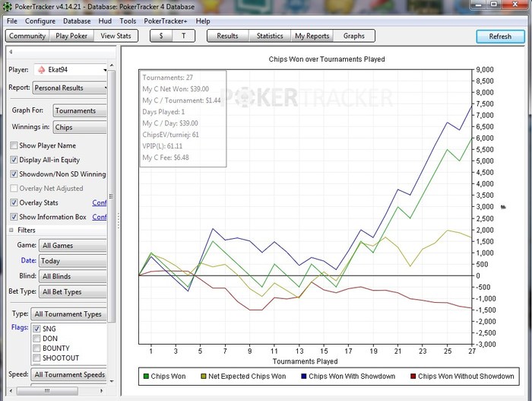The height and width of the screenshot is (401, 532).
Task: Switch to the Play Poker tab
Action: (x=71, y=36)
